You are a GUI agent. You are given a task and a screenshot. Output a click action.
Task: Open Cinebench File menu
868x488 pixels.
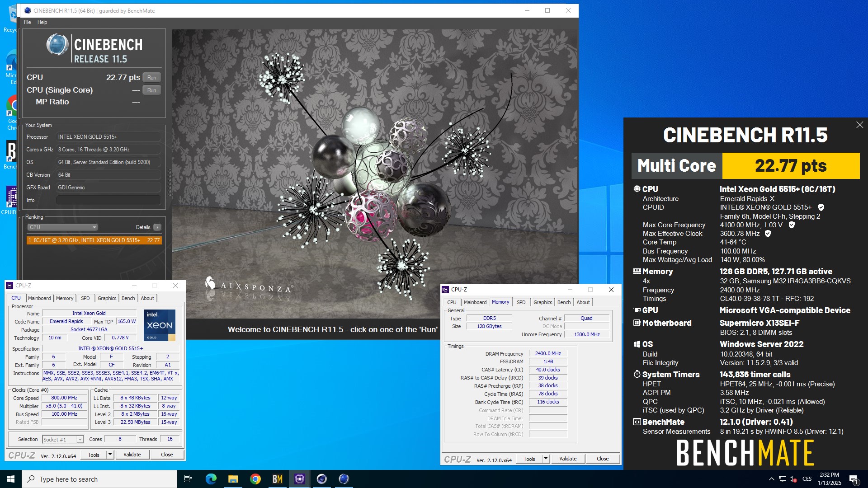coord(28,22)
